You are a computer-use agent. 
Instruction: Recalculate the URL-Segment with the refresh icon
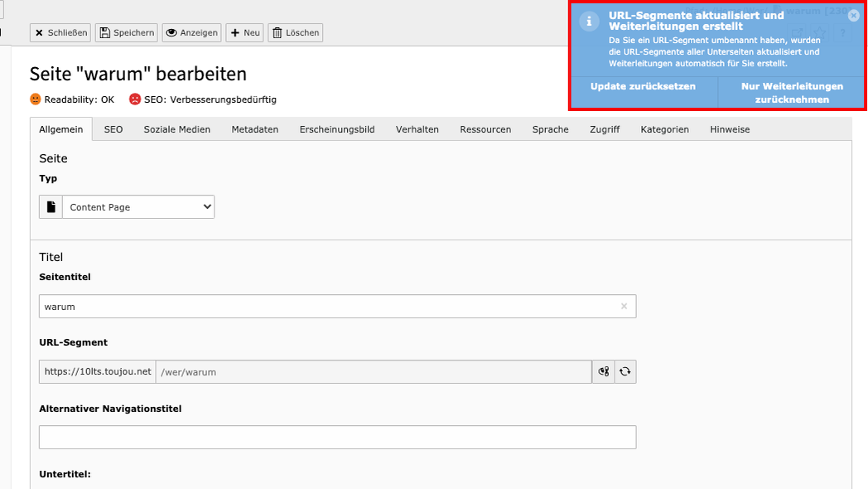[625, 372]
